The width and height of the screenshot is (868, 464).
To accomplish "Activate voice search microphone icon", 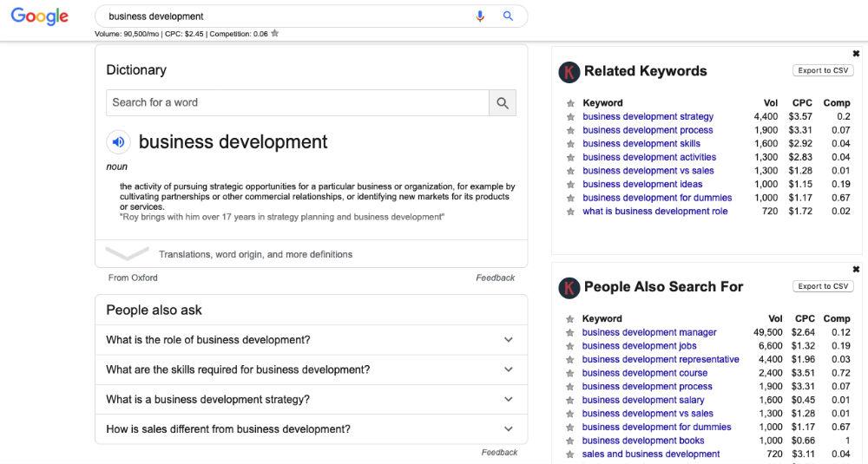I will point(480,16).
